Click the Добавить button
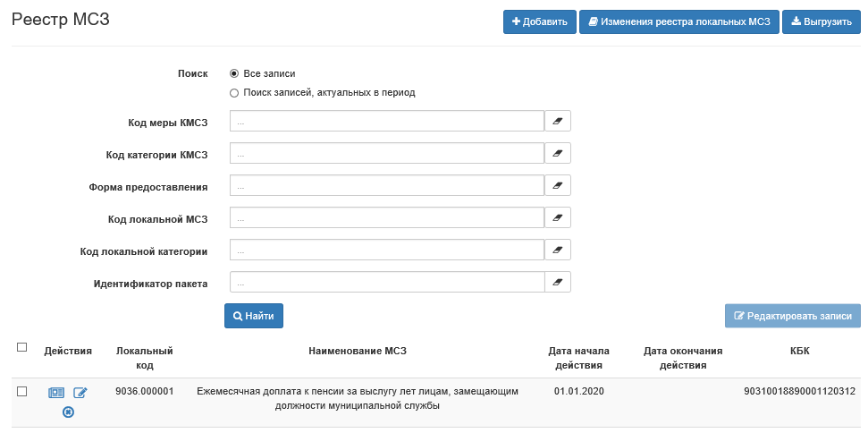Image resolution: width=868 pixels, height=433 pixels. 539,21
